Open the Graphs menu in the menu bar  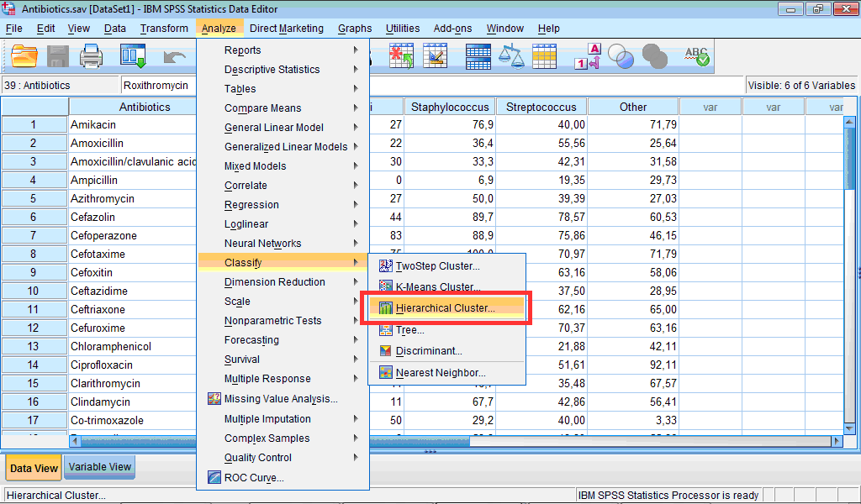355,29
